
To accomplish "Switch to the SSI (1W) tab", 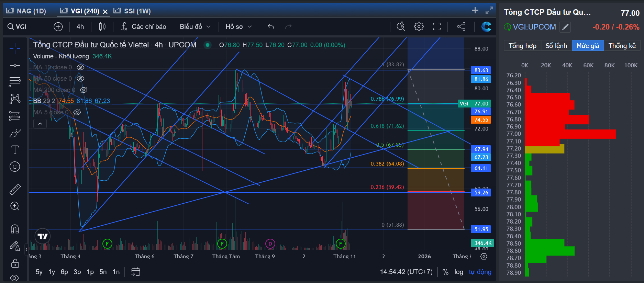I will click(132, 11).
